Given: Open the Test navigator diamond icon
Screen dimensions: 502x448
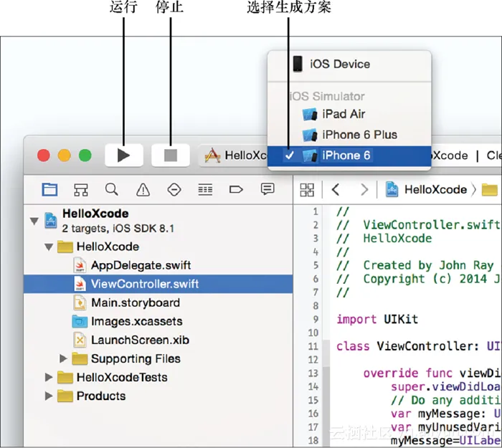Looking at the screenshot, I should (174, 189).
